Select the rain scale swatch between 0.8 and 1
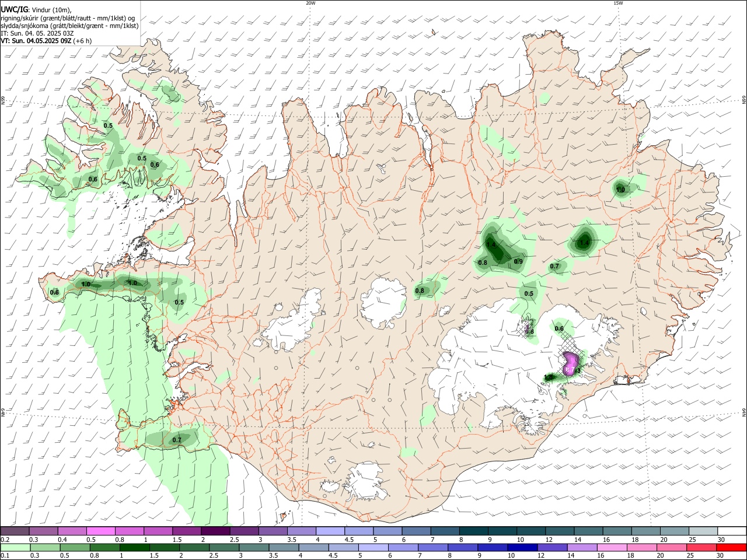This screenshot has height=560, width=747. pos(105,548)
